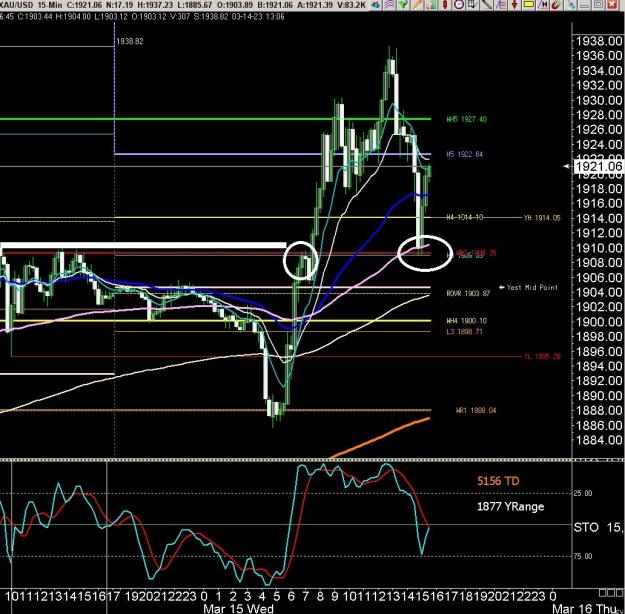The width and height of the screenshot is (625, 614).
Task: Click the horizontal line H tool icon
Action: [543, 4]
